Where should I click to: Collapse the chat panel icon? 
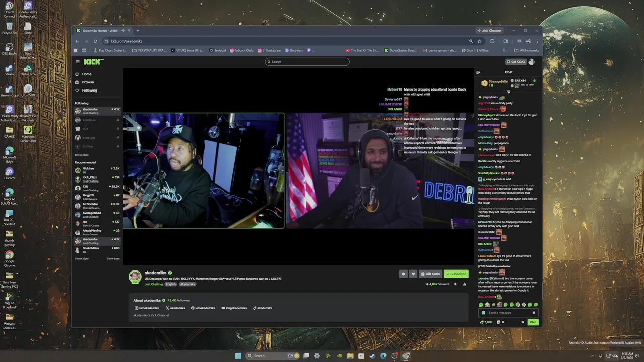pos(478,72)
